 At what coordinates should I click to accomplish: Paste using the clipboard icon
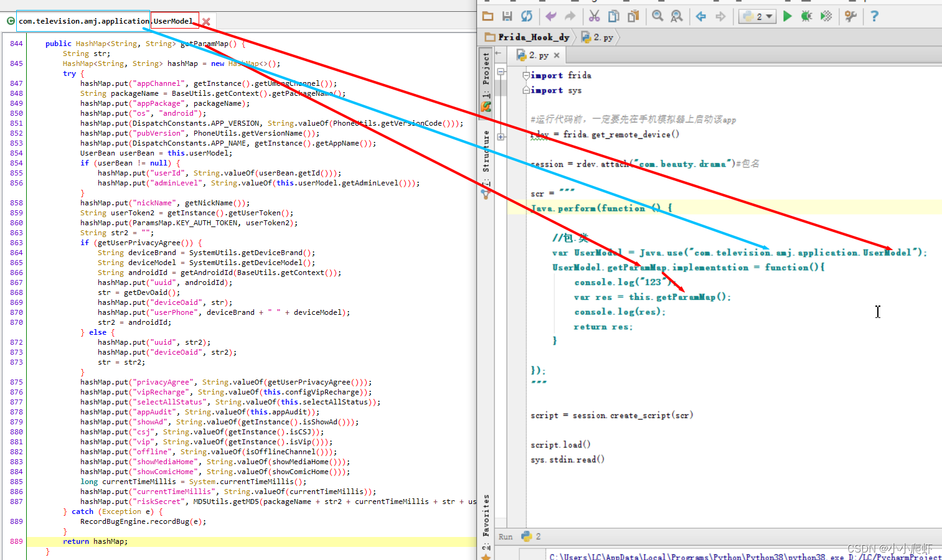(633, 16)
